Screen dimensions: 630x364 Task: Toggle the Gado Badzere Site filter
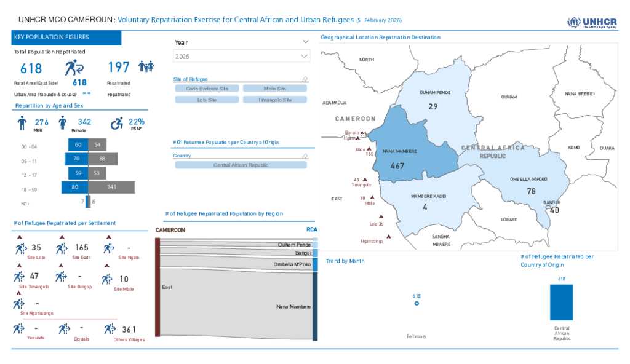207,89
